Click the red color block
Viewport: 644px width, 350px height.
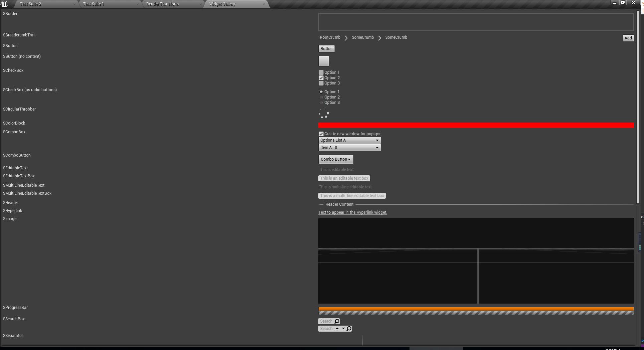(476, 126)
